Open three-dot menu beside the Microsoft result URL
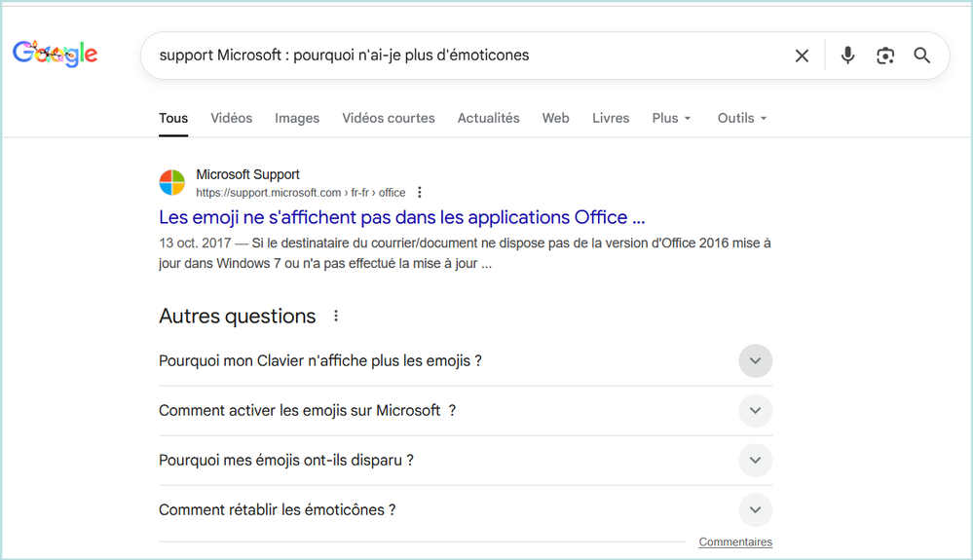Image resolution: width=973 pixels, height=560 pixels. pos(420,193)
